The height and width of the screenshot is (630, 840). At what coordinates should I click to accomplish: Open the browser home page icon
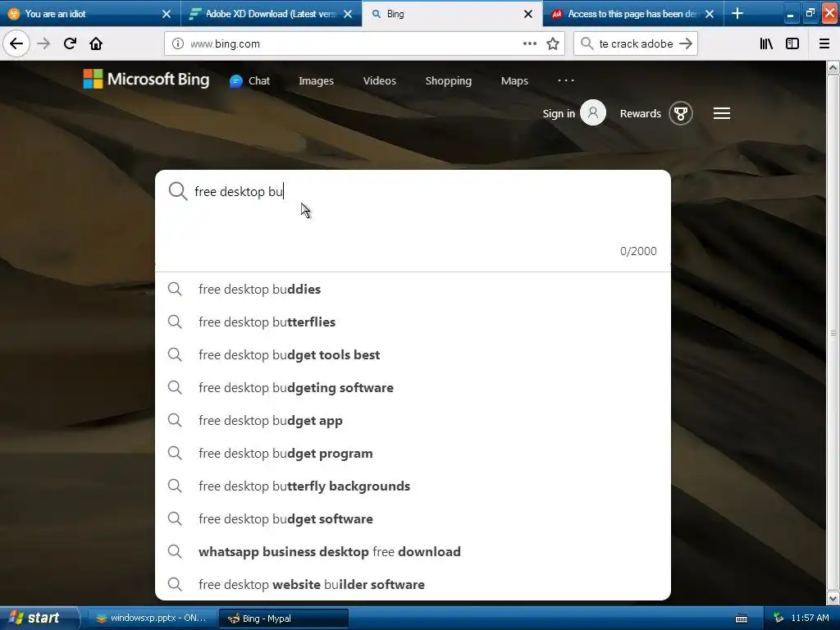(x=96, y=43)
